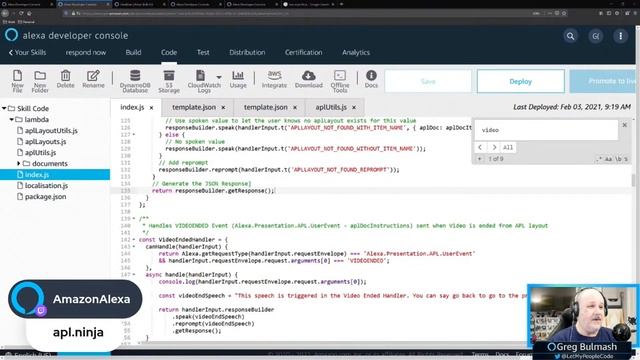Click the Save button

click(428, 81)
